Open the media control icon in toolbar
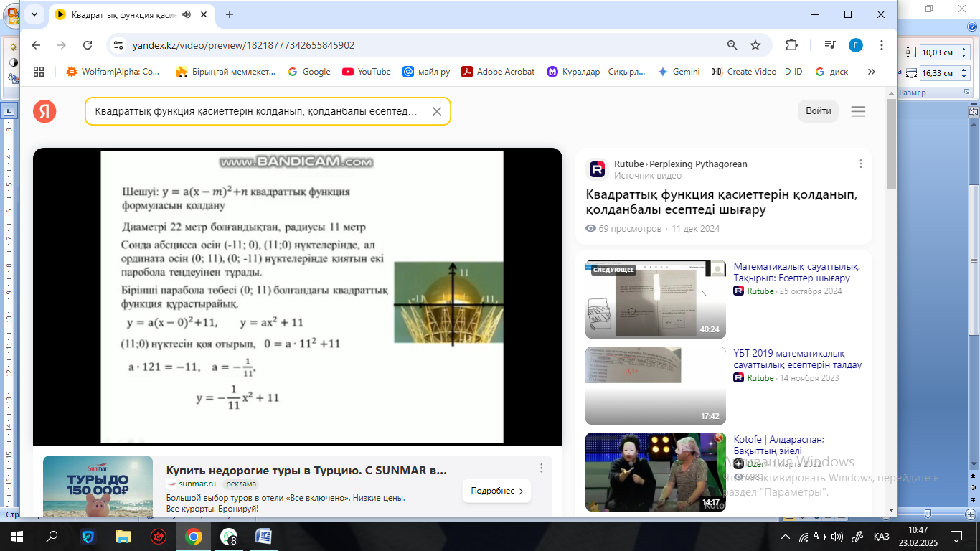The width and height of the screenshot is (980, 551). (x=830, y=45)
